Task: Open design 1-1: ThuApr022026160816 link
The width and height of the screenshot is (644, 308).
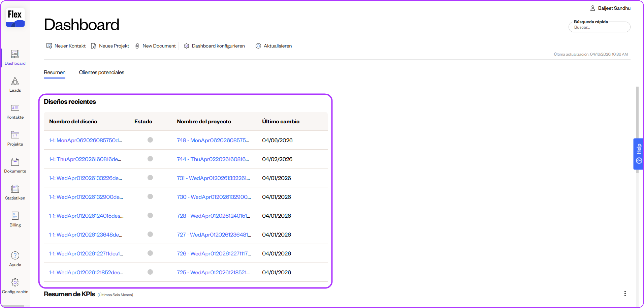Action: pyautogui.click(x=85, y=159)
